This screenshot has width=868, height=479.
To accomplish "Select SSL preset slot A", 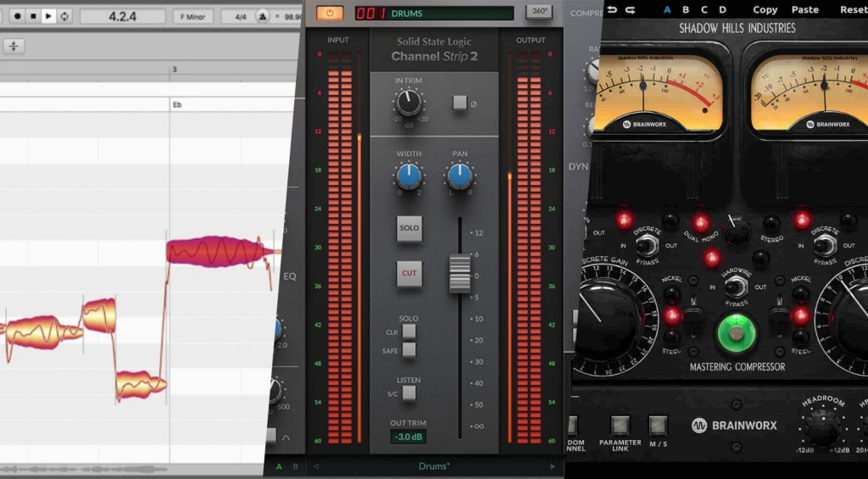I will (279, 467).
